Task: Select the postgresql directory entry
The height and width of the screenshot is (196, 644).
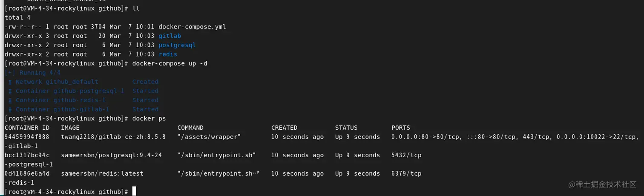Action: tap(177, 45)
